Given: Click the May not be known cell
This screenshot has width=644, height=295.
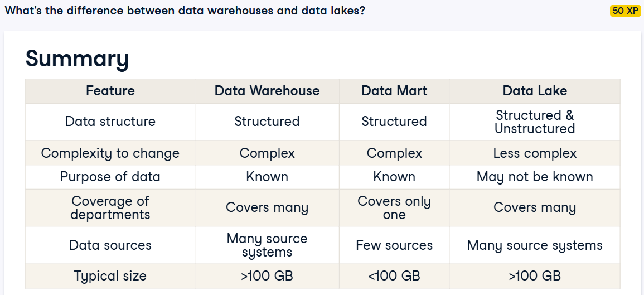Looking at the screenshot, I should point(535,177).
